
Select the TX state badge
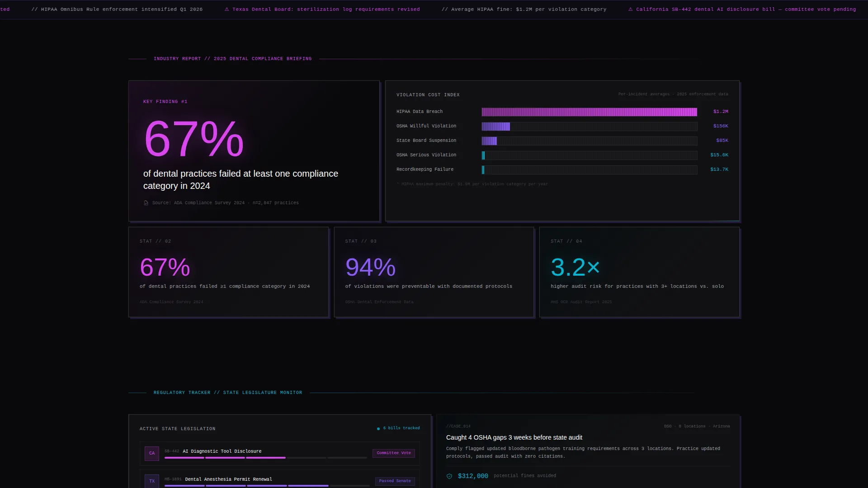point(152,481)
